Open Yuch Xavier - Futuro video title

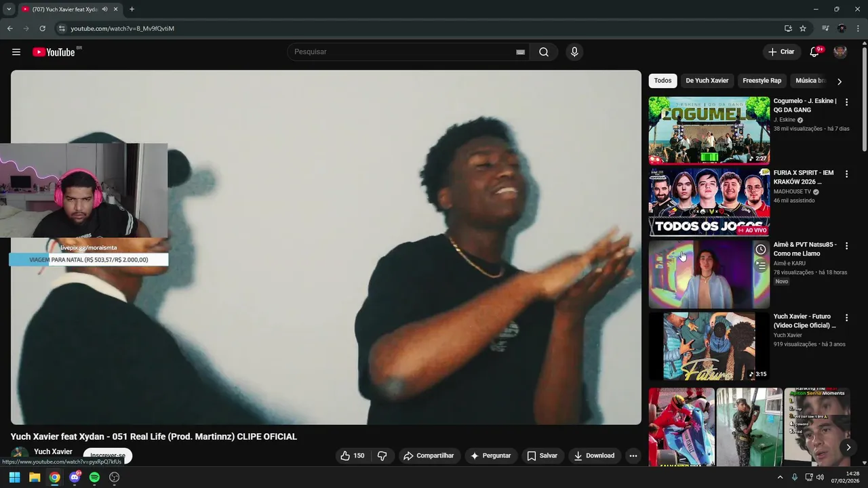pos(805,321)
